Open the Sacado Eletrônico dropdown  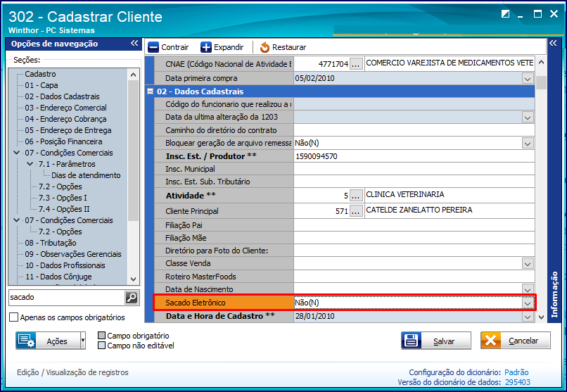[x=528, y=303]
